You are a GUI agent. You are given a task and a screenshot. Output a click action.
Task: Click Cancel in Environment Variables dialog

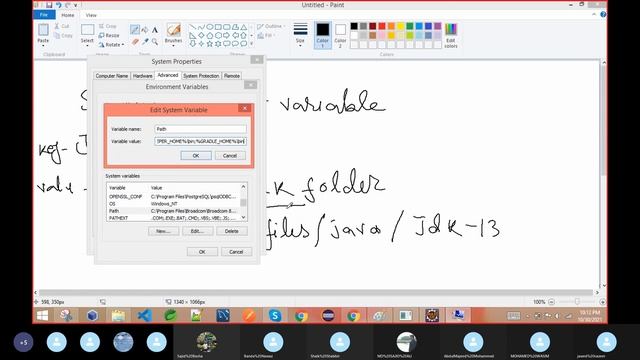point(236,252)
